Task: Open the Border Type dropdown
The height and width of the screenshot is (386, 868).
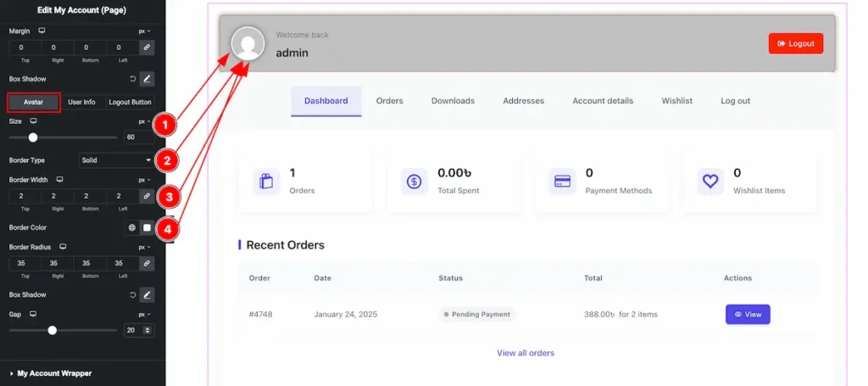Action: (115, 159)
